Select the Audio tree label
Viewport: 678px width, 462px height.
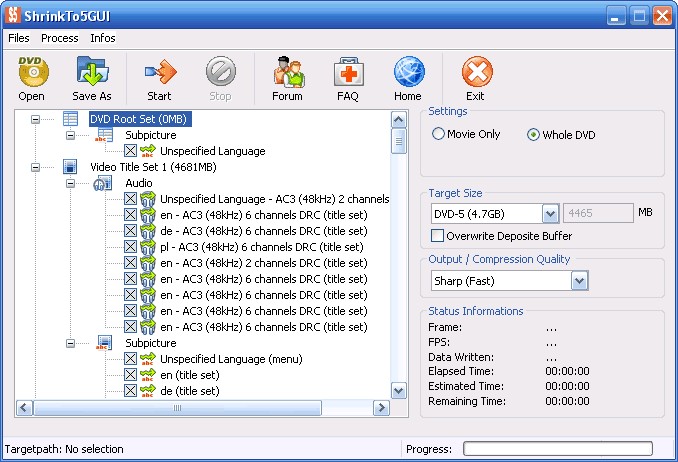point(139,183)
